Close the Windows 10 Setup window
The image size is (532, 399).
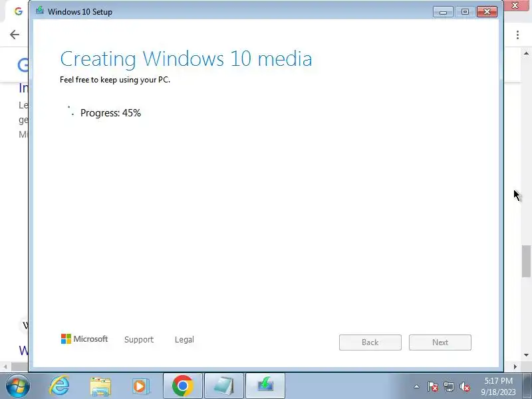[x=487, y=12]
